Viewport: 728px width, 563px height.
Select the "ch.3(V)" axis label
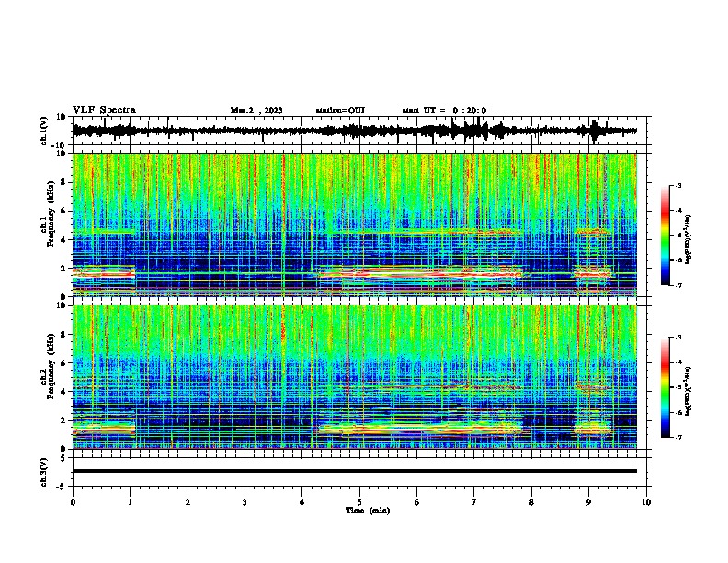click(x=44, y=472)
